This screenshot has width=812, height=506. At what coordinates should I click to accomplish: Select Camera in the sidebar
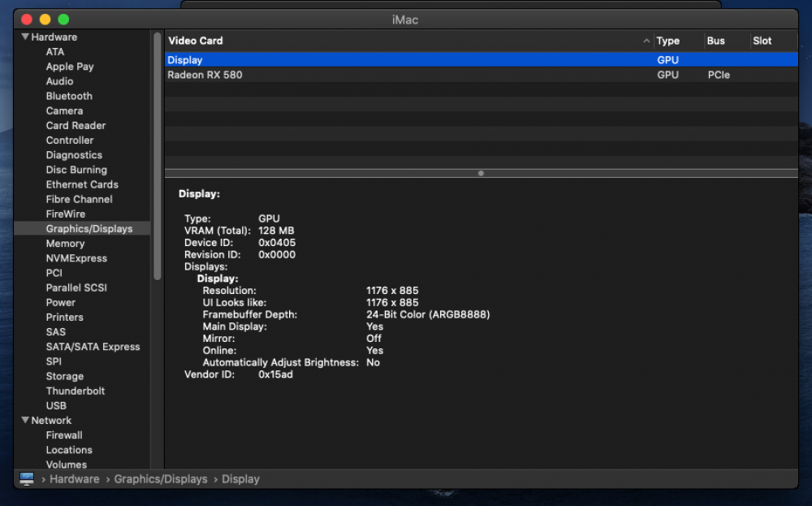pyautogui.click(x=64, y=110)
